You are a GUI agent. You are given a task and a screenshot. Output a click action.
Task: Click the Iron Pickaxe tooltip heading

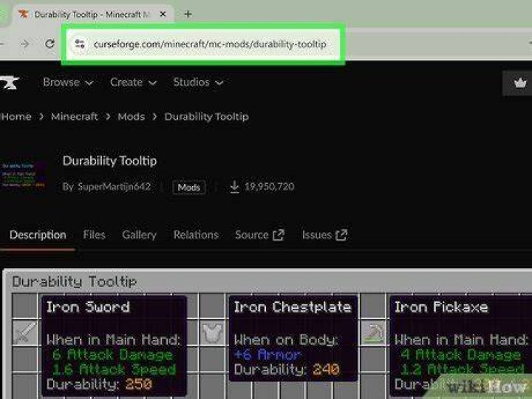441,307
